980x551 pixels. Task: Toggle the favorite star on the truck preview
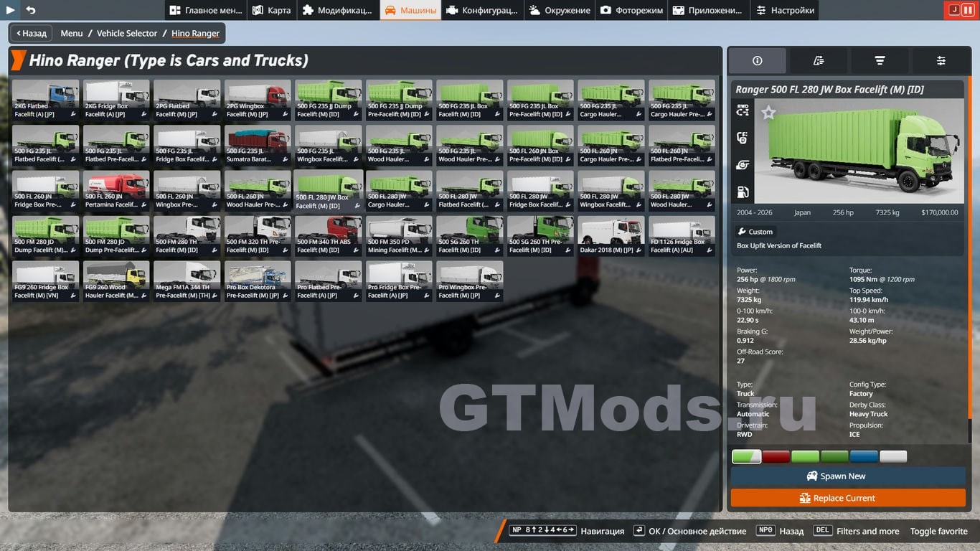point(768,113)
